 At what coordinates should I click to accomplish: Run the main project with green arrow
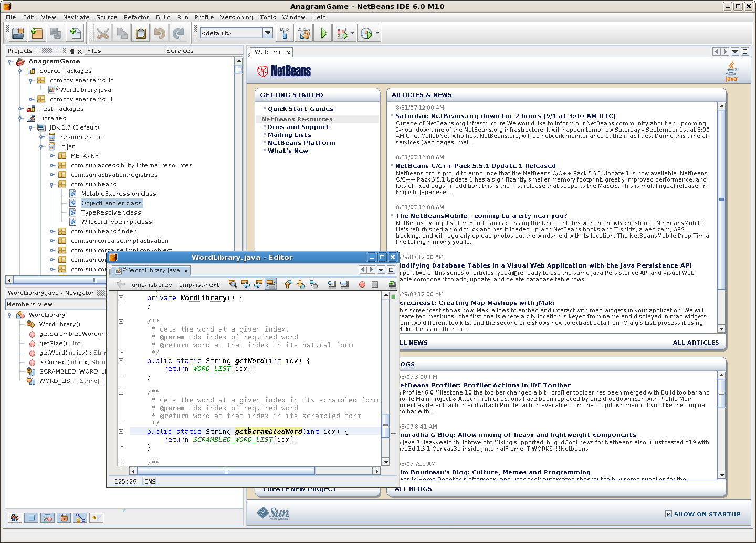[323, 34]
